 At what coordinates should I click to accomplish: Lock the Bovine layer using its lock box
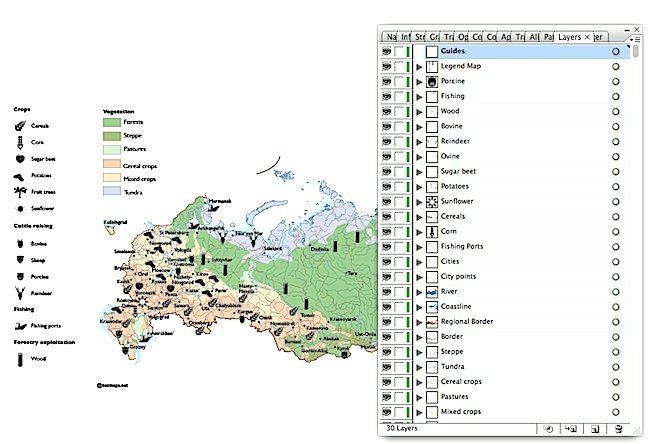399,126
